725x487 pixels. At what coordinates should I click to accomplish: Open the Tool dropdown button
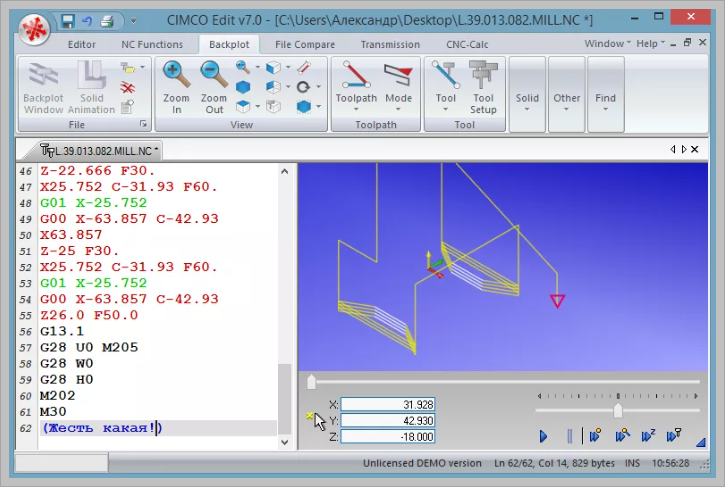[446, 88]
